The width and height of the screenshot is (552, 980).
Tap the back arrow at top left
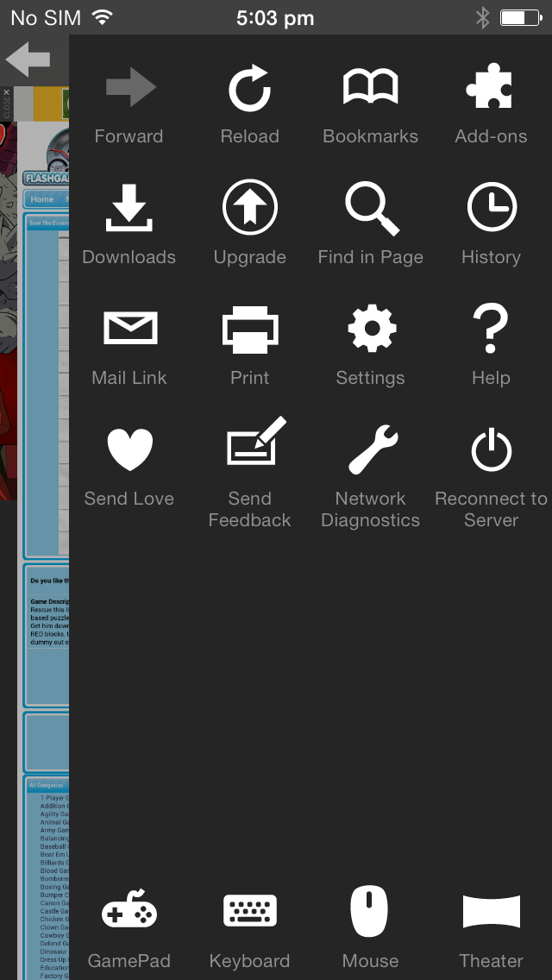point(28,60)
